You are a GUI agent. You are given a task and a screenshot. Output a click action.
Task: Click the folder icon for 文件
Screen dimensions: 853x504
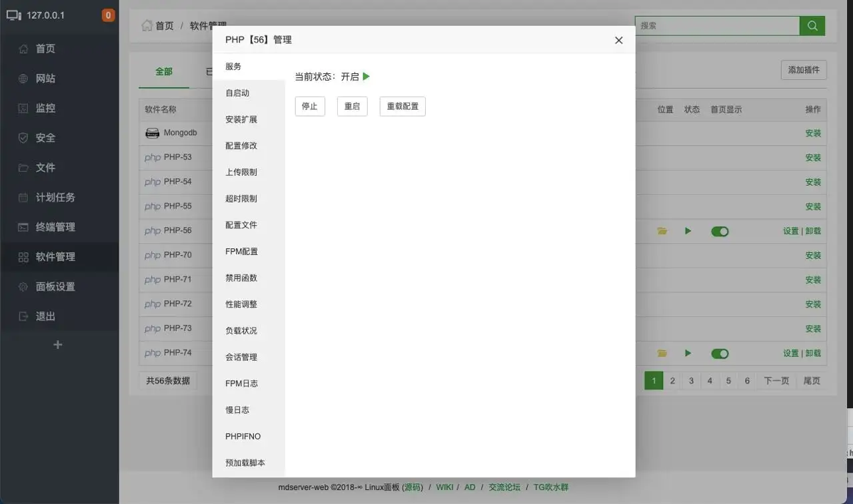pos(23,168)
